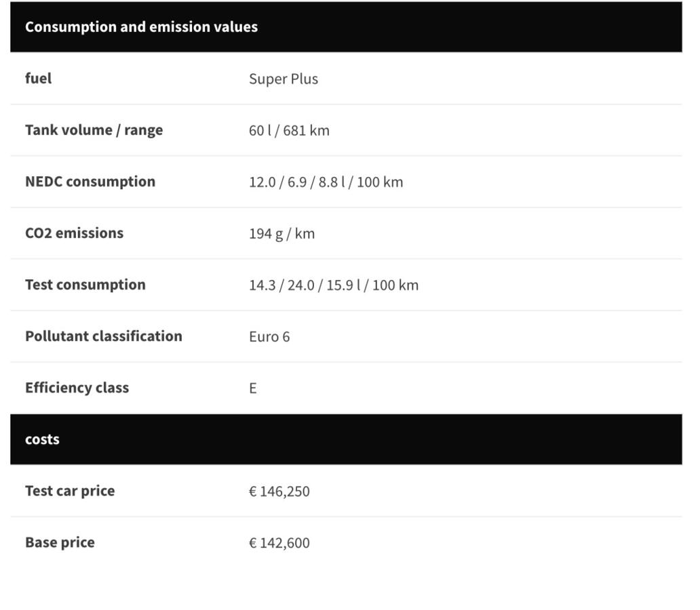Click the efficiency class E value

253,388
